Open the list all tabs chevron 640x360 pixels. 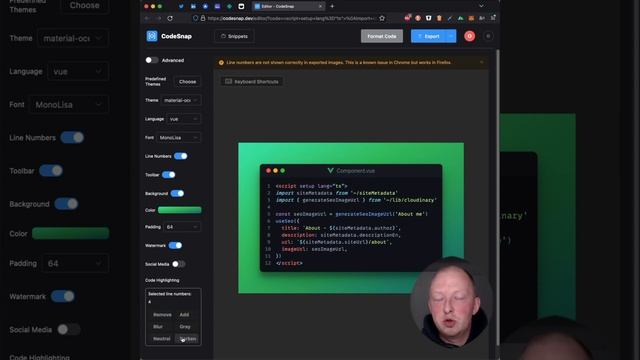[x=481, y=6]
